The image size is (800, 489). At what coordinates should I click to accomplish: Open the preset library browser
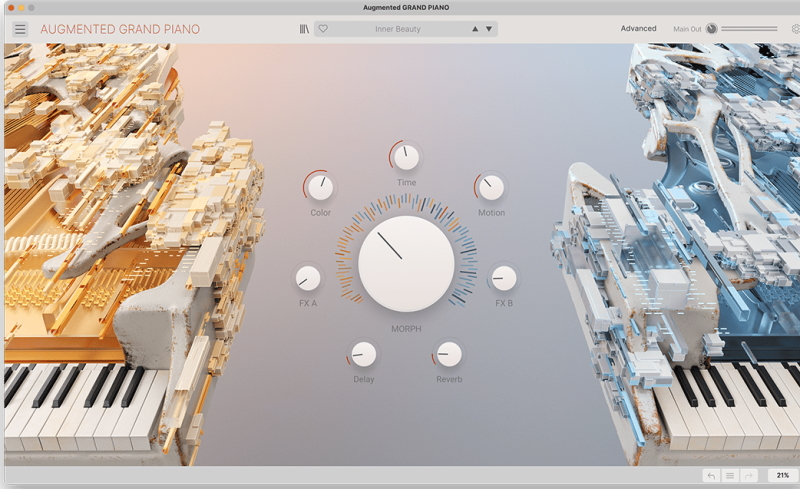304,29
